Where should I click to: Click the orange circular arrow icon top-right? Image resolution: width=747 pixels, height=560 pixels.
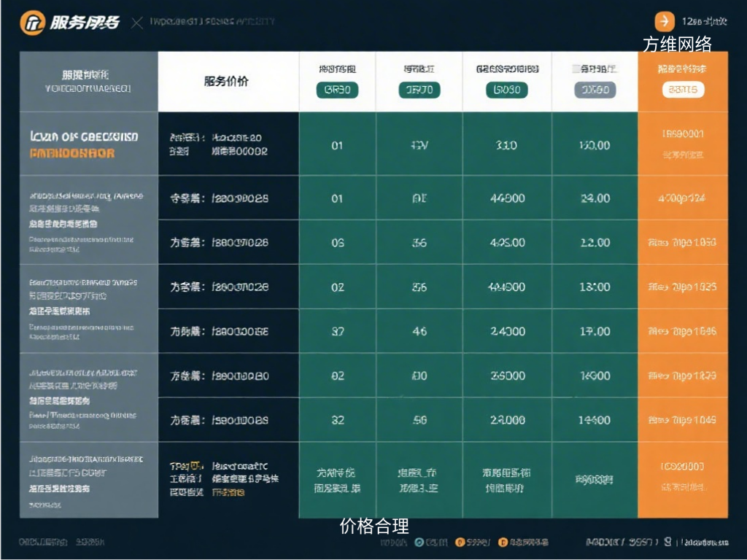click(664, 20)
